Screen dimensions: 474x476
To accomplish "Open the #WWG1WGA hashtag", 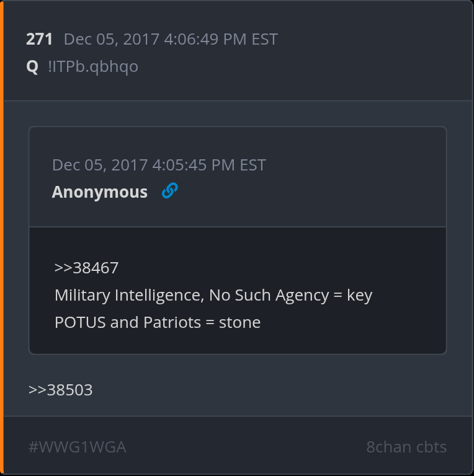I will pyautogui.click(x=77, y=447).
